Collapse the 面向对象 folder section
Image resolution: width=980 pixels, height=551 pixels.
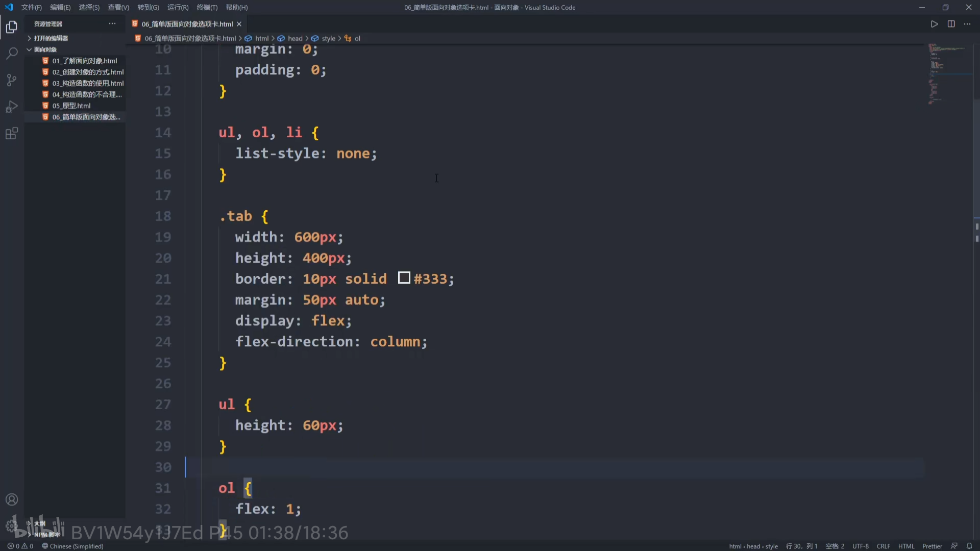[x=45, y=49]
